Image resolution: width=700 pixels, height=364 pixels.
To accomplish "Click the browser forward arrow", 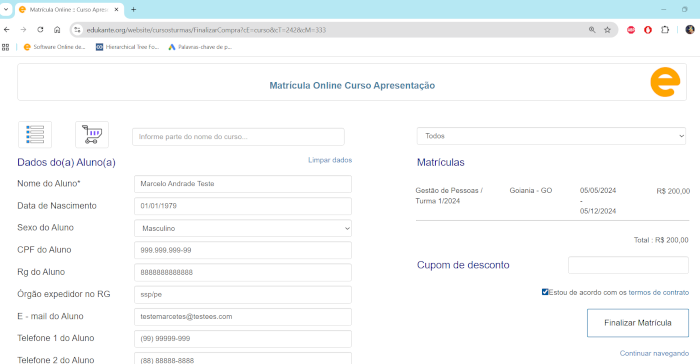I will (23, 30).
